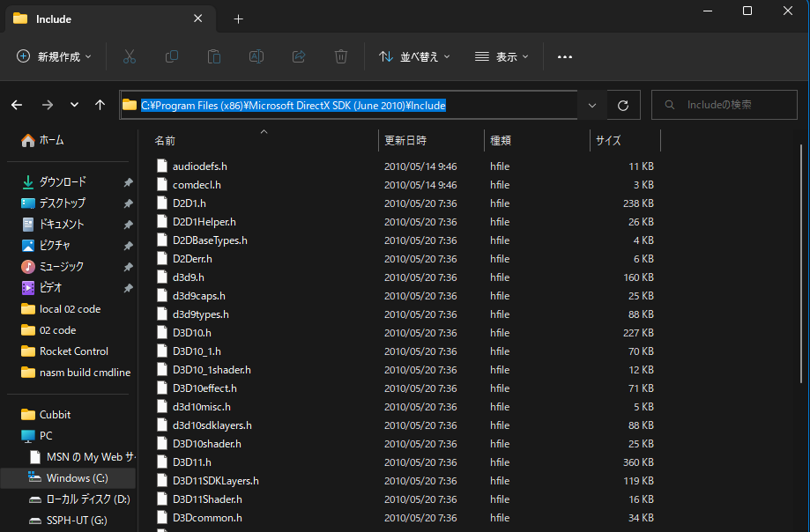This screenshot has width=810, height=532.
Task: Open recent locations chevron dropdown
Action: (74, 105)
